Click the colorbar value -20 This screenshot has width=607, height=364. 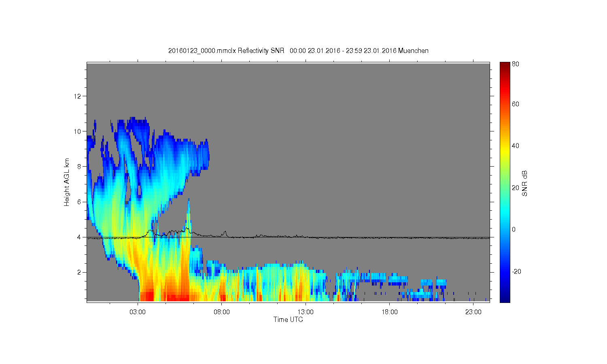pos(516,271)
